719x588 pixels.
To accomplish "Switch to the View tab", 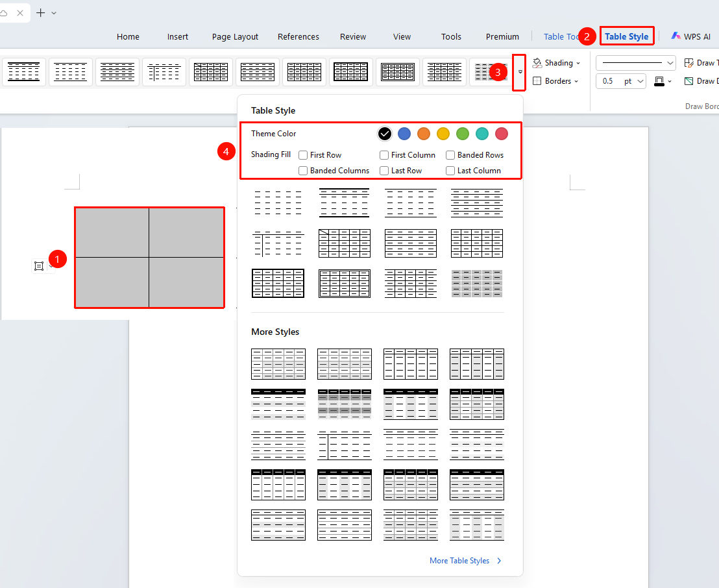I will pos(402,37).
